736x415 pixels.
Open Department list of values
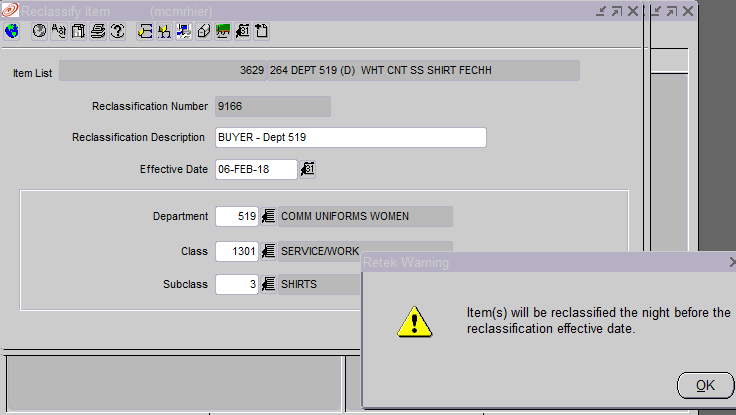pos(268,216)
